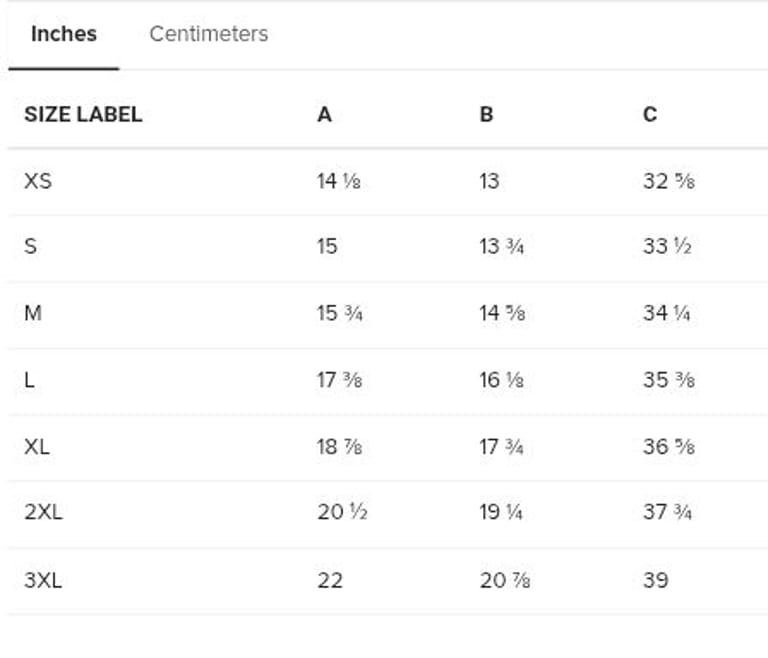Click the SIZE LABEL column header

[x=83, y=114]
